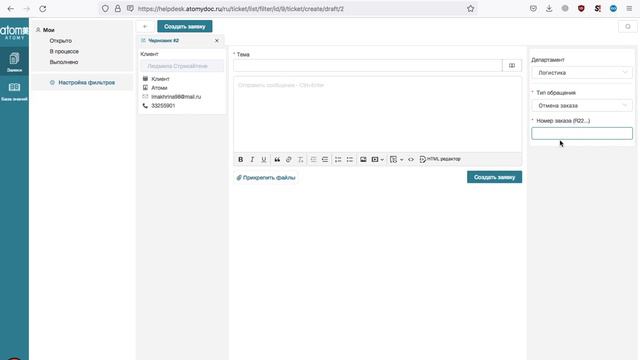
Task: Insert an image via the picture icon
Action: (363, 160)
